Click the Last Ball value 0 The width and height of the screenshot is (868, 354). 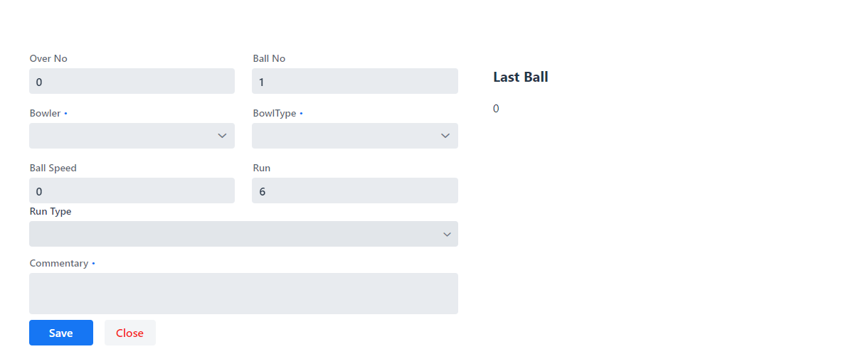click(496, 109)
